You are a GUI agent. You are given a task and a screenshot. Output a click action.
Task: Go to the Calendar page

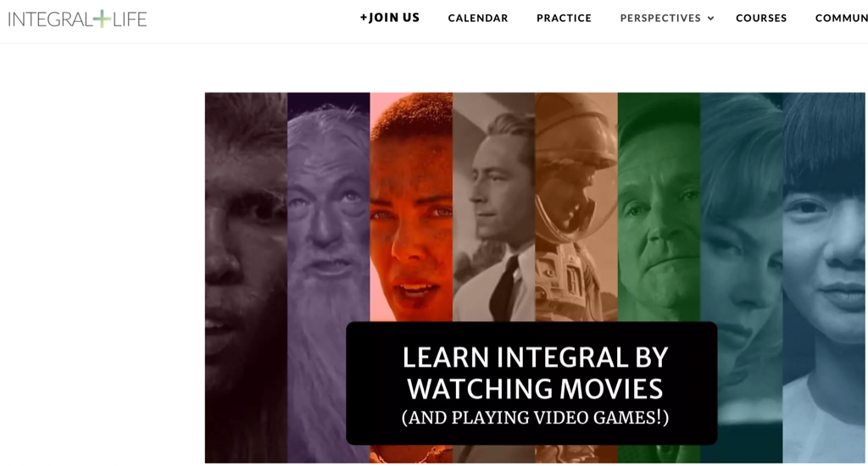(478, 19)
